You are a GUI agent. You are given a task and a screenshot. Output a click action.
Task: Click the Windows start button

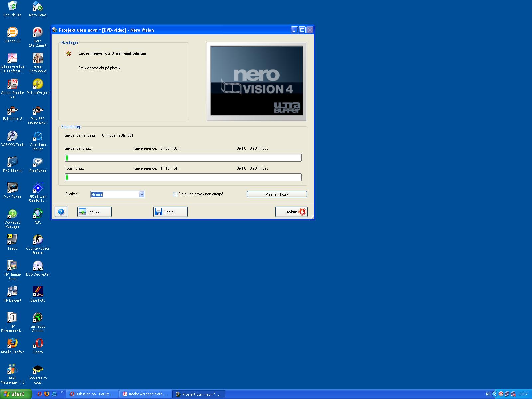(x=16, y=394)
